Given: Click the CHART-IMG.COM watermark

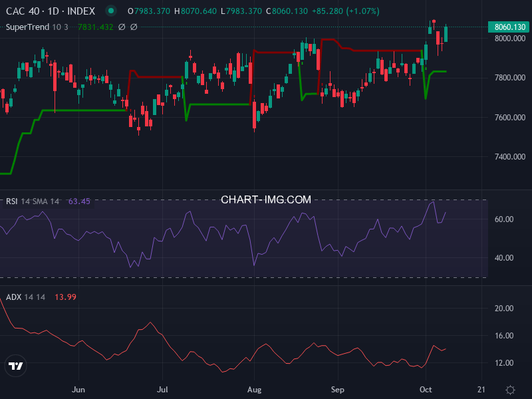Looking at the screenshot, I should click(x=266, y=199).
